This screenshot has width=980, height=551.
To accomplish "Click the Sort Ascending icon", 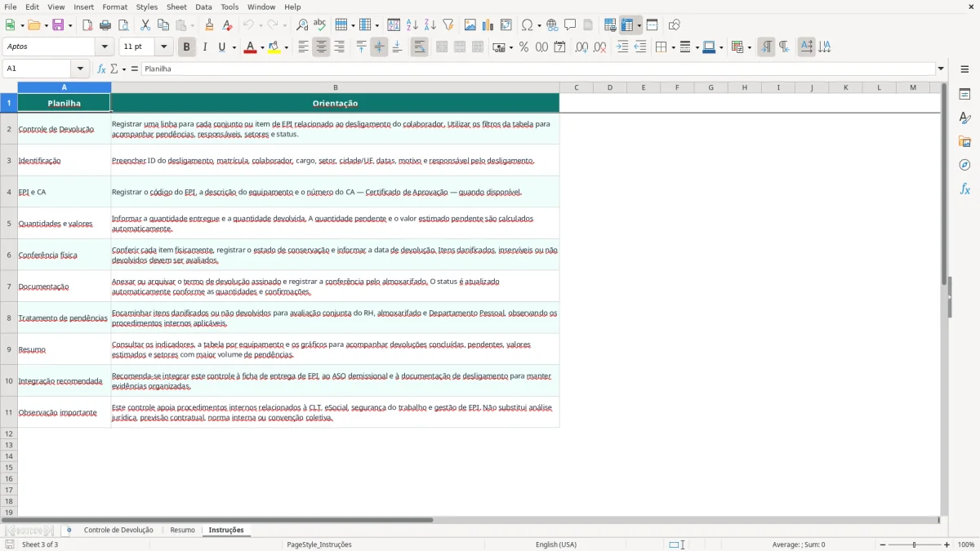I will pyautogui.click(x=412, y=25).
